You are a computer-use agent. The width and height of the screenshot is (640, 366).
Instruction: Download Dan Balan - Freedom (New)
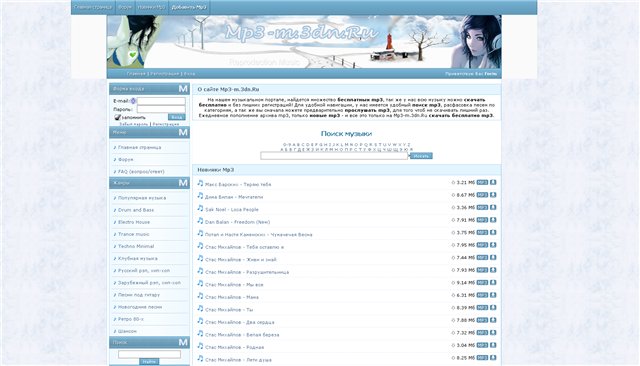[493, 220]
